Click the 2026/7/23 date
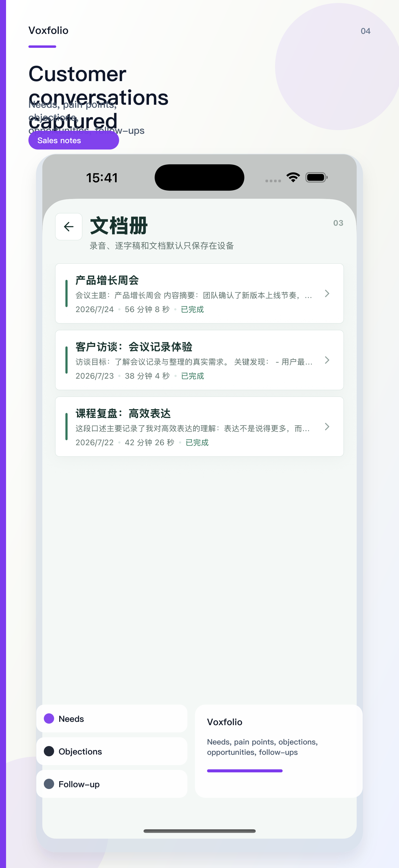399x868 pixels. tap(95, 376)
